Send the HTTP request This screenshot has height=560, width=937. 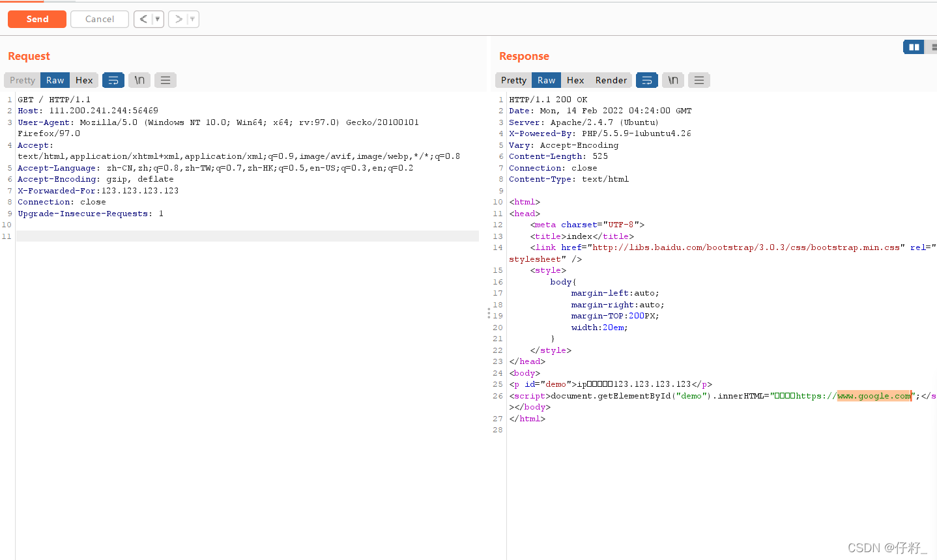(37, 19)
